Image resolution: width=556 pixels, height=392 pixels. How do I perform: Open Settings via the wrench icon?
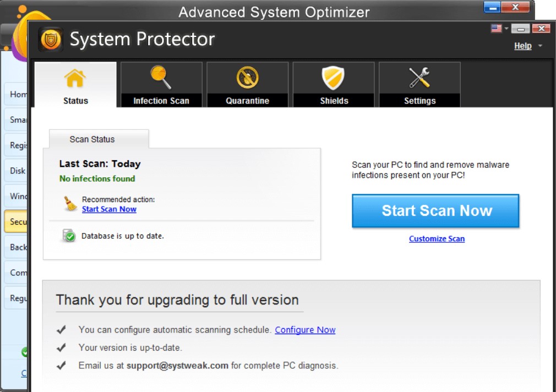point(419,78)
